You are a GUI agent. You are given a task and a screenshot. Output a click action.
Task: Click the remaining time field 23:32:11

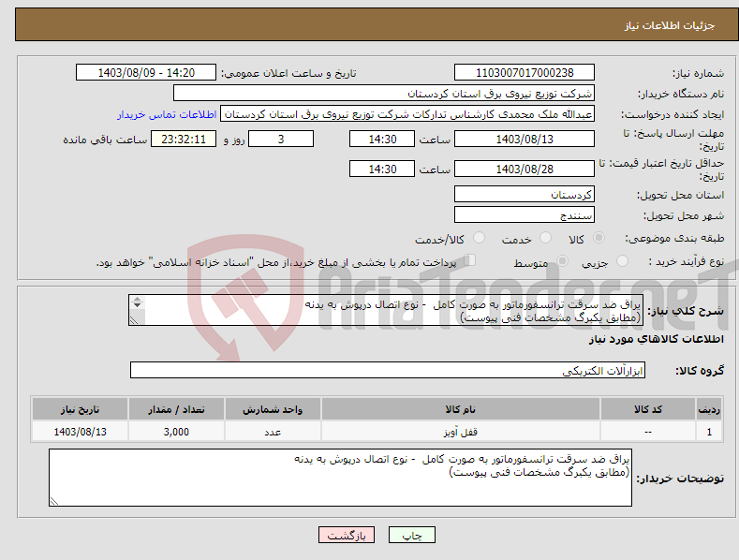click(184, 139)
